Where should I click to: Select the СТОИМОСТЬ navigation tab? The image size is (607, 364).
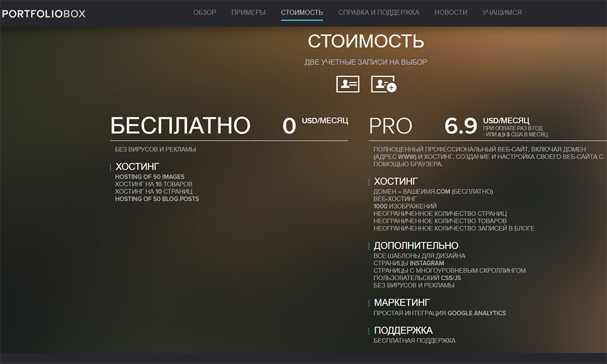(x=302, y=12)
